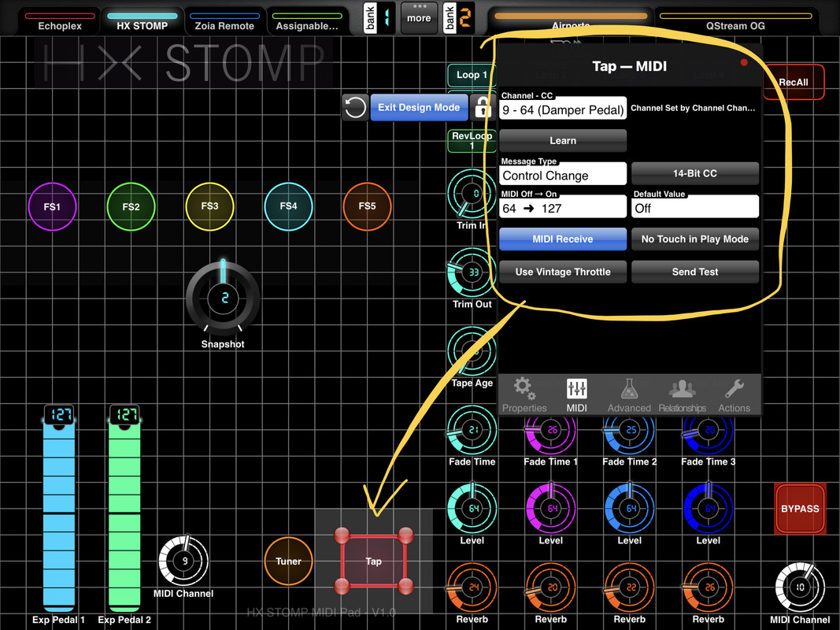Image resolution: width=840 pixels, height=630 pixels.
Task: Toggle No Touch in Play Mode
Action: [695, 239]
